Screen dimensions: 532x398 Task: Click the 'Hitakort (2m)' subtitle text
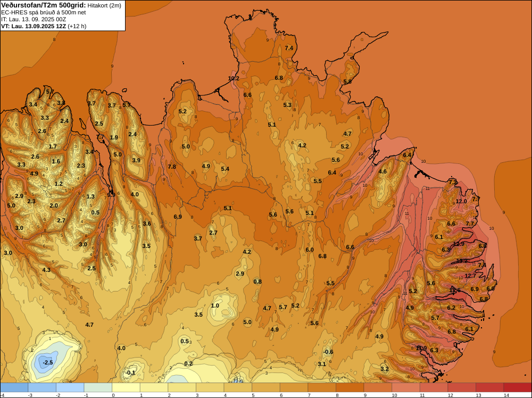(104, 5)
